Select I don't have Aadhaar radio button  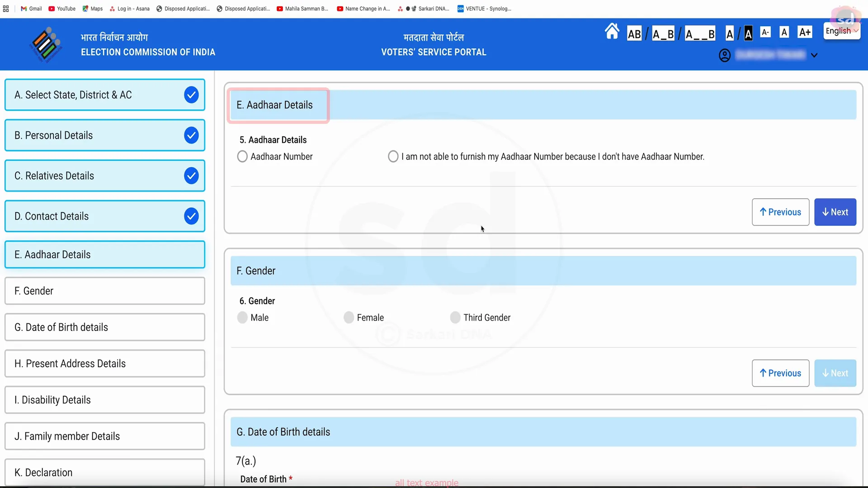(x=393, y=156)
